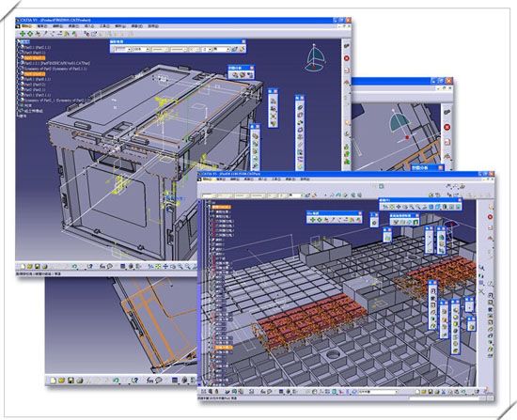Image resolution: width=517 pixels, height=420 pixels.
Task: Open combo box in front window's bottom toolbar
Action: pos(378,392)
